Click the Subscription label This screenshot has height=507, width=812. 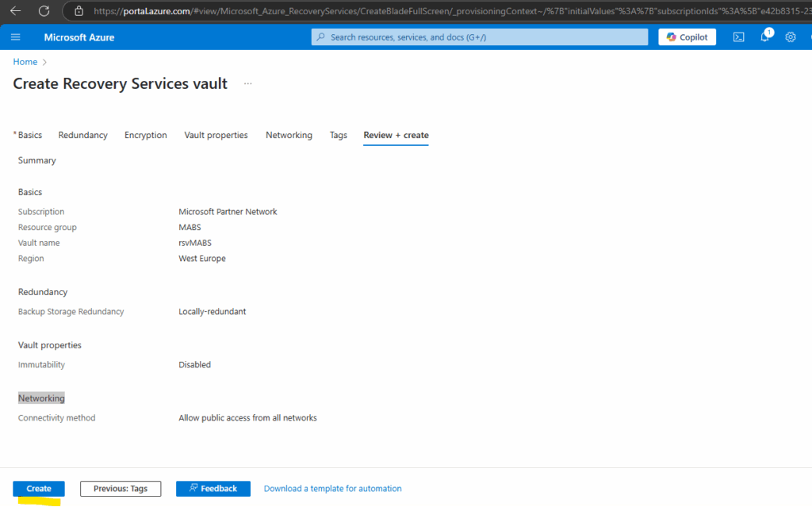(41, 212)
